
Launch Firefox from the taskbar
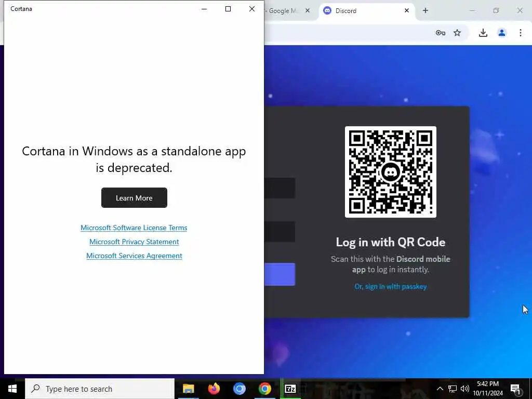pyautogui.click(x=214, y=389)
